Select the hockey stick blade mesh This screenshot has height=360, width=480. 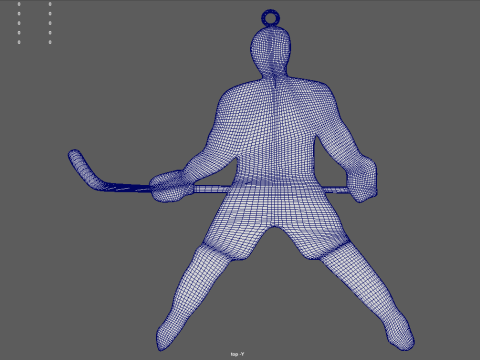click(85, 170)
